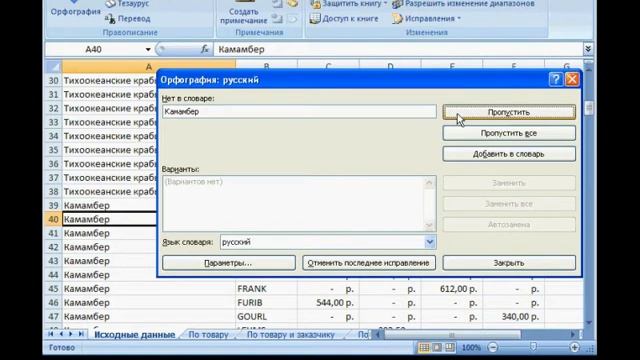Image resolution: width=640 pixels, height=360 pixels.
Task: Open the Name Box dropdown arrow
Action: (148, 49)
